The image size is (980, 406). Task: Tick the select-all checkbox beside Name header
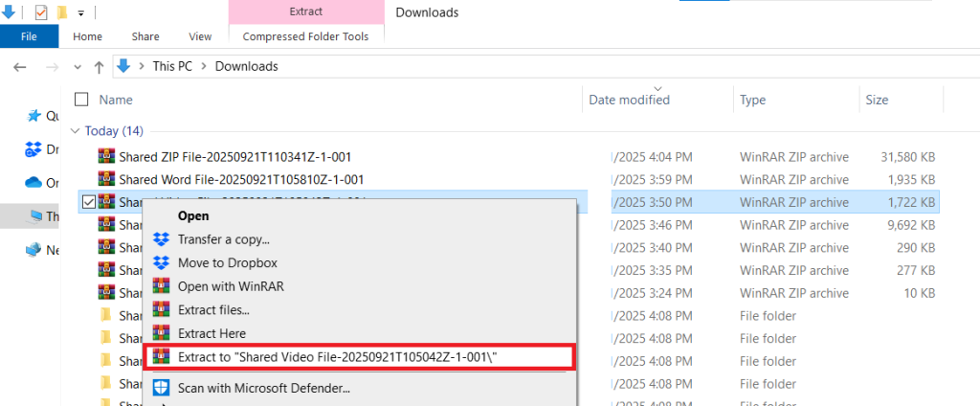coord(81,100)
